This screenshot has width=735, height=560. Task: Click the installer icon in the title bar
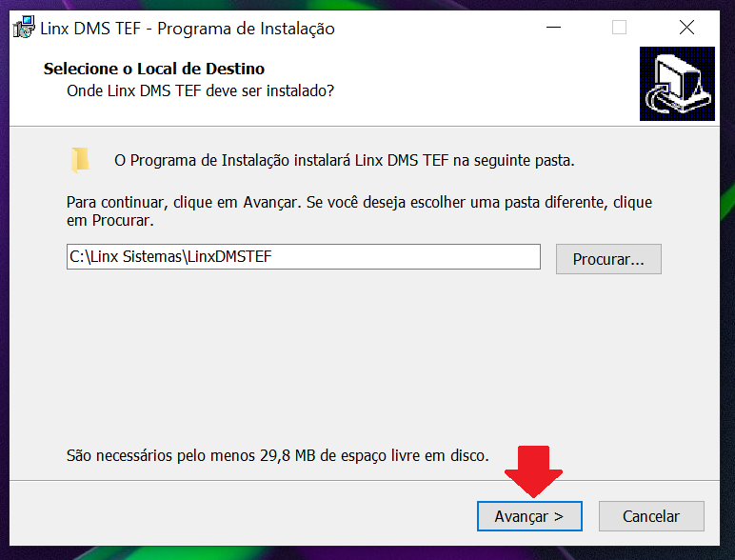point(24,28)
